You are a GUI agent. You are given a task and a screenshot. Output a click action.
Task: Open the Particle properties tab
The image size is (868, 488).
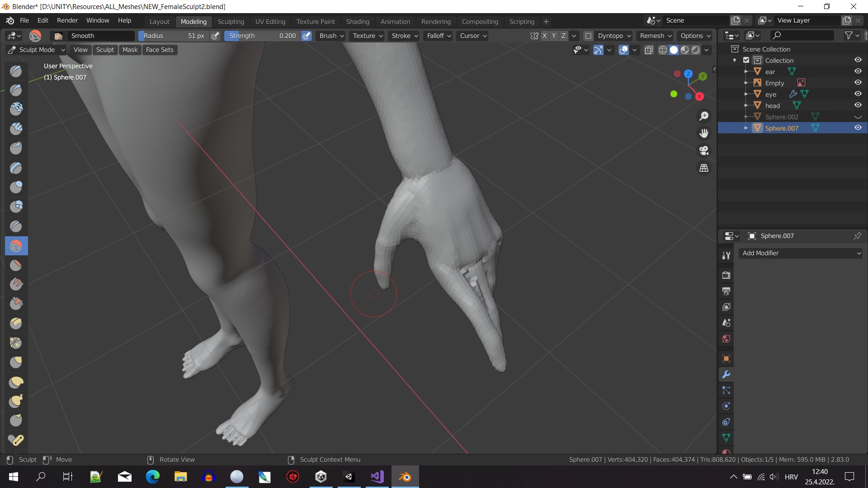pyautogui.click(x=726, y=390)
